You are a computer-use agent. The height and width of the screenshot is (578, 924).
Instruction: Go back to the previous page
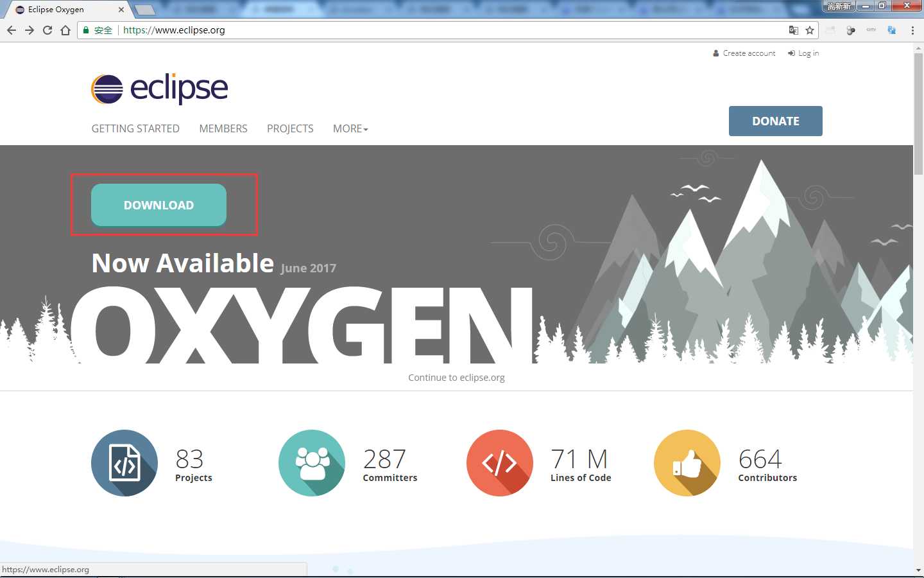tap(12, 30)
